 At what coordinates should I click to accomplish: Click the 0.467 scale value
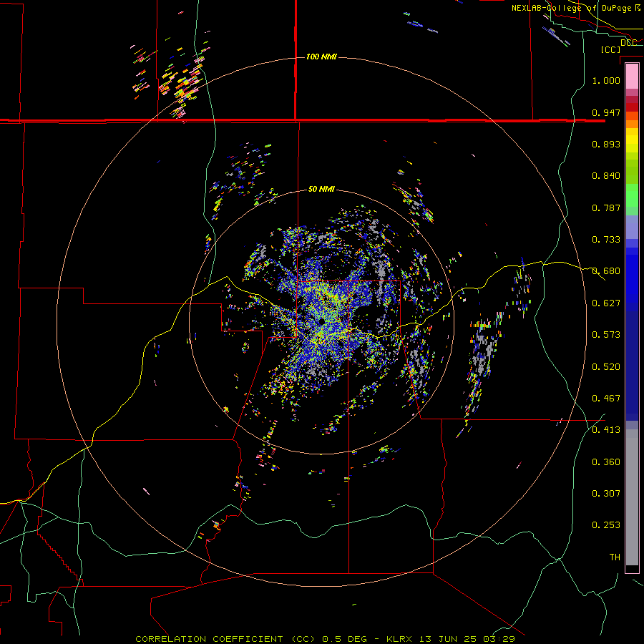point(606,399)
